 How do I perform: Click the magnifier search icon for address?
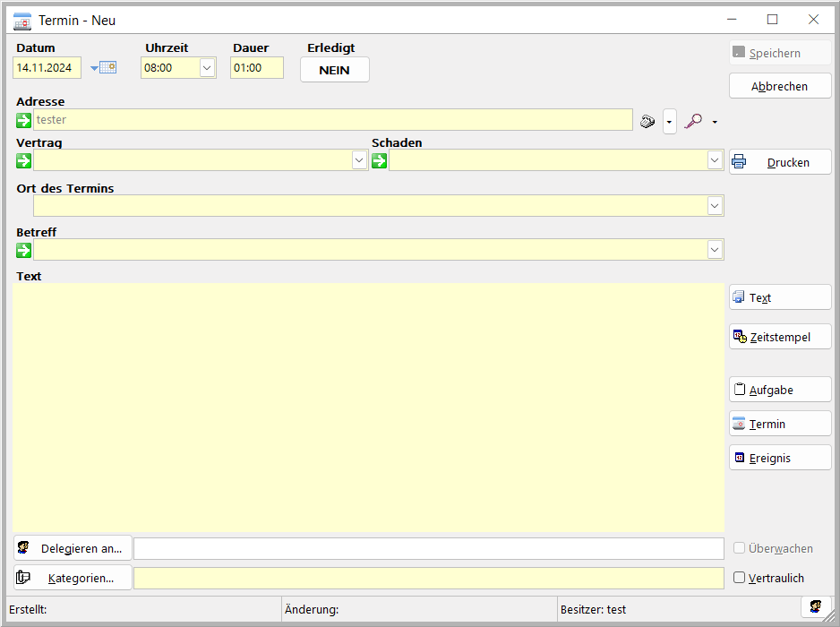tap(693, 121)
